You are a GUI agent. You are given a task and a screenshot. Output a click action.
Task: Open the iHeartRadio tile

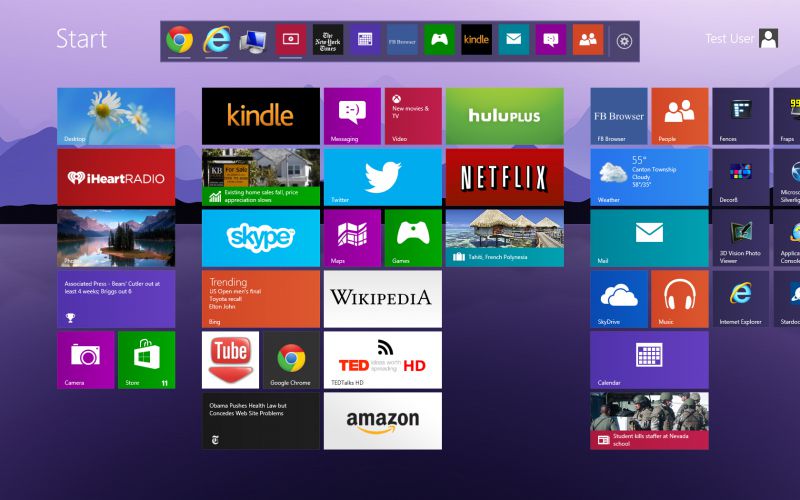[116, 177]
